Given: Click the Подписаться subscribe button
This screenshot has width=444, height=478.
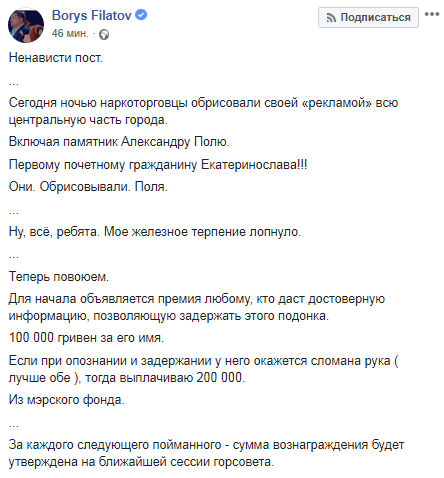Looking at the screenshot, I should (x=368, y=17).
